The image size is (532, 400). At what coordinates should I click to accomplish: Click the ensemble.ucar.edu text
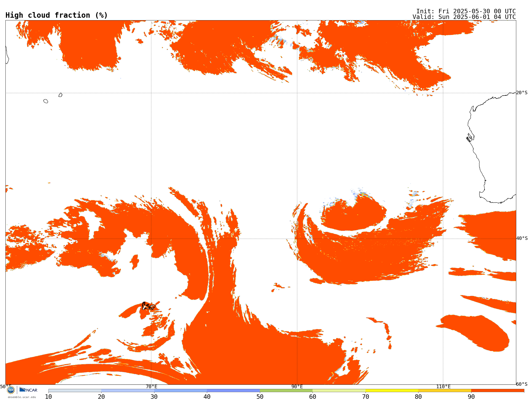pos(22,397)
